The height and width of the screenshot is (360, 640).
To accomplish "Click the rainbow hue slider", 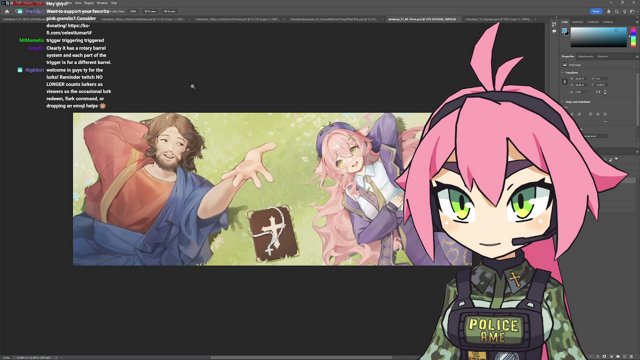I will tap(633, 37).
